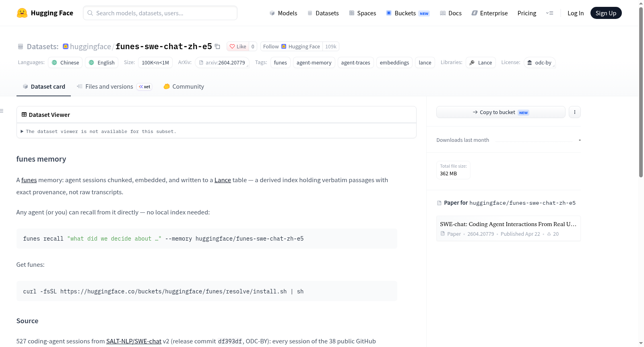Click the embeddings tag
The width and height of the screenshot is (644, 347).
394,62
